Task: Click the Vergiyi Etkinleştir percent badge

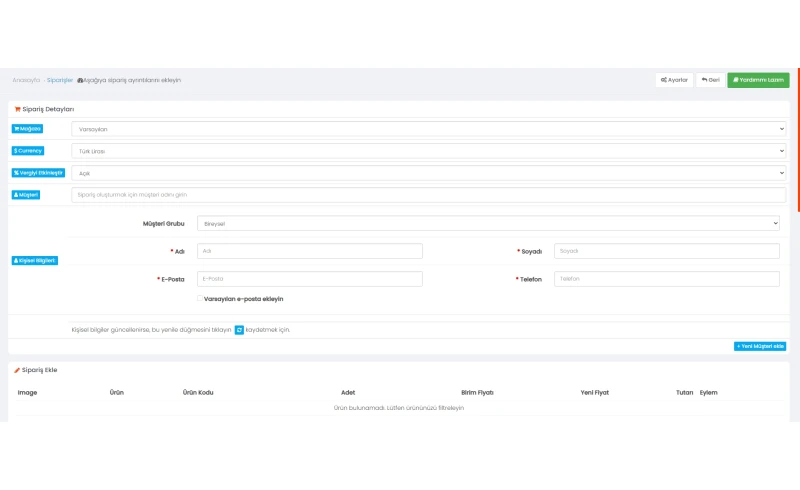Action: [x=37, y=173]
